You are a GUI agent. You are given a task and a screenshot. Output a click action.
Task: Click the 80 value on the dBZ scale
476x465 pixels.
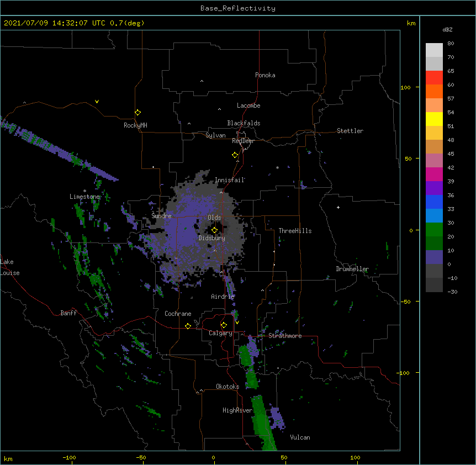tap(451, 44)
